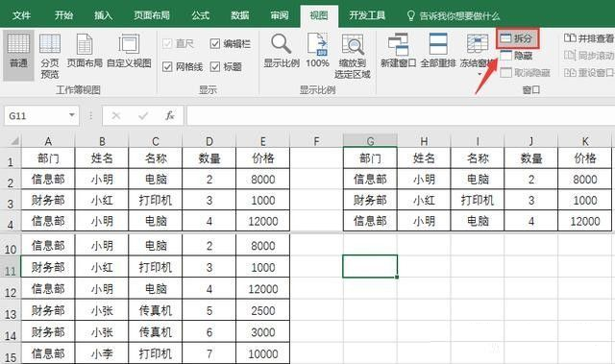
Task: Open the Review (审阅) tab
Action: [280, 15]
